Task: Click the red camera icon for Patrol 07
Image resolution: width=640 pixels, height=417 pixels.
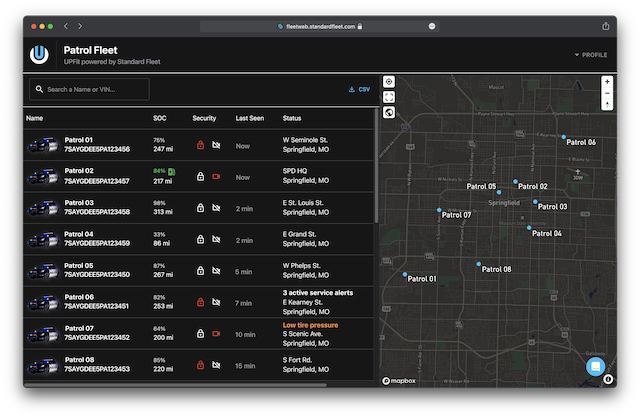Action: click(x=216, y=333)
